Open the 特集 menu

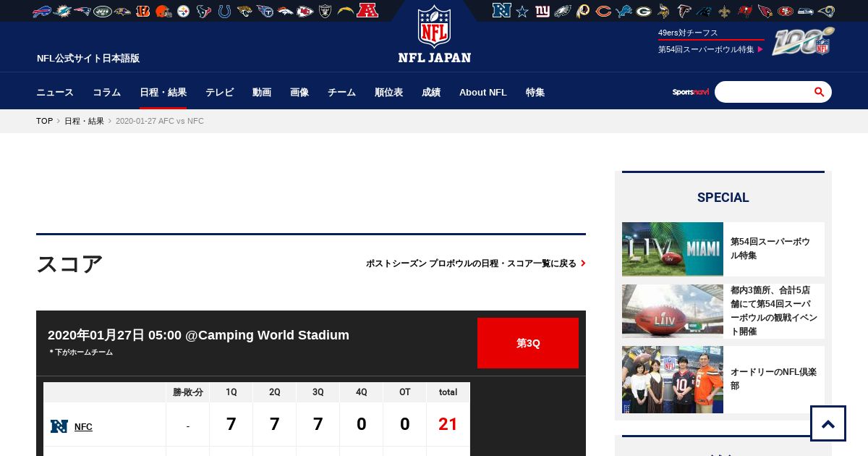pos(535,92)
